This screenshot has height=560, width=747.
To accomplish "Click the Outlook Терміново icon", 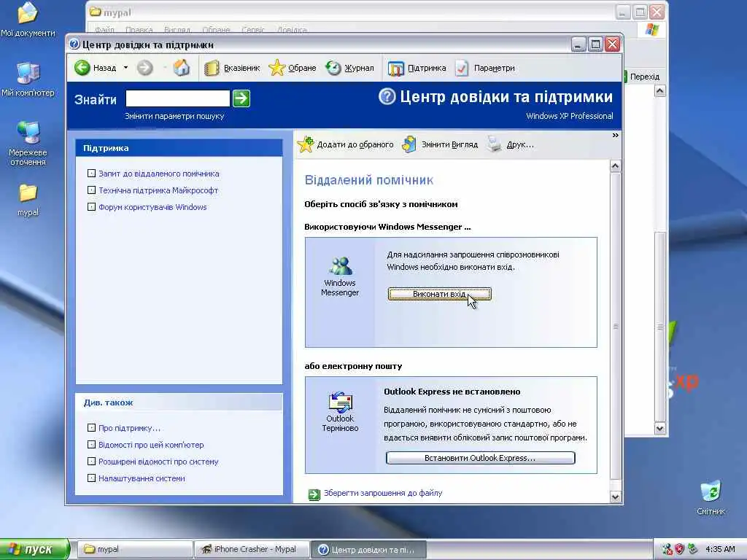I will pyautogui.click(x=340, y=402).
